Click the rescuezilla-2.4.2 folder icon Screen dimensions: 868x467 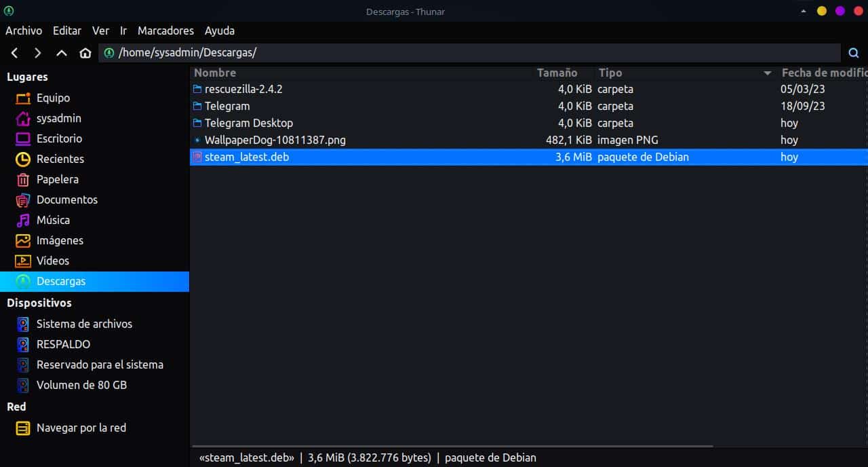click(197, 89)
